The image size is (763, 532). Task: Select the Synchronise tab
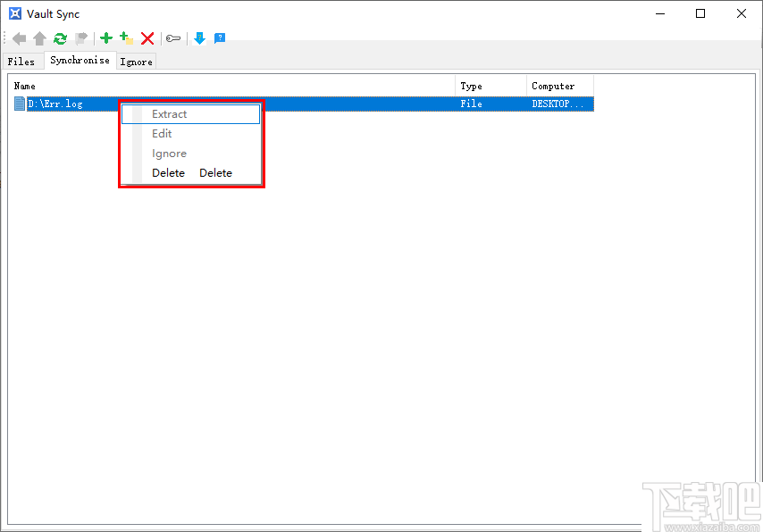click(80, 61)
